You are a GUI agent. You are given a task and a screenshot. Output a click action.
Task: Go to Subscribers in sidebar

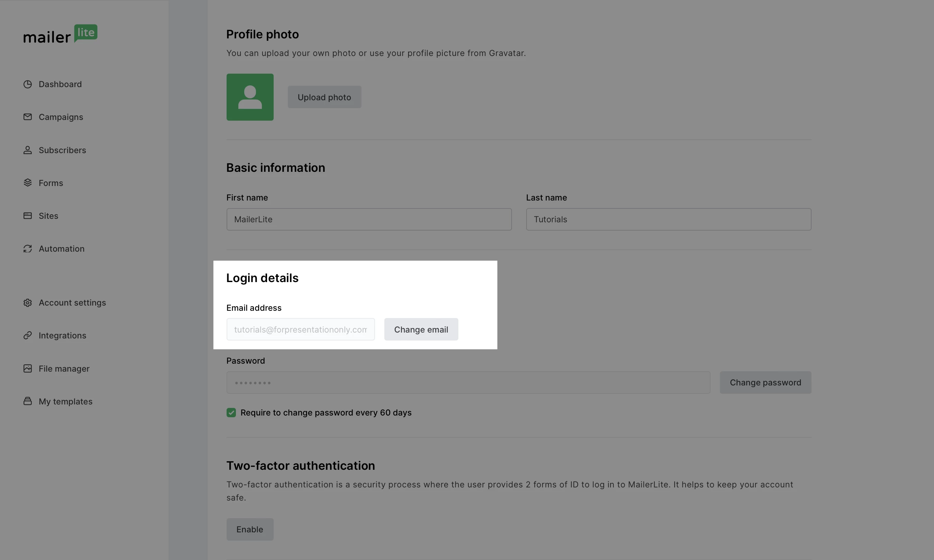point(62,150)
